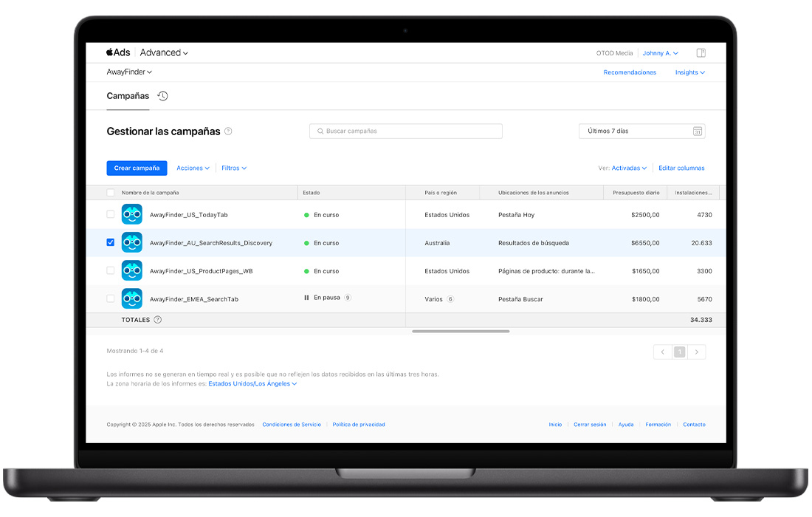Click the sidebar panel icon at top right

(x=701, y=53)
